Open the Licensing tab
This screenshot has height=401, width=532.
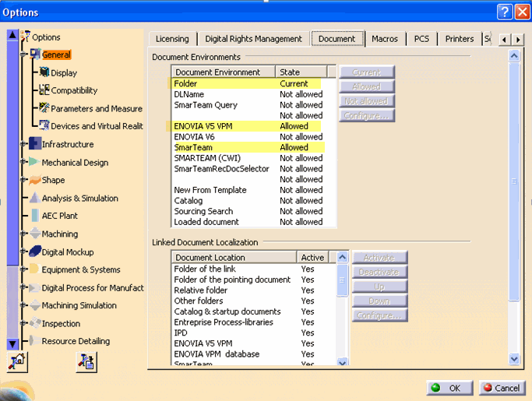click(x=172, y=39)
